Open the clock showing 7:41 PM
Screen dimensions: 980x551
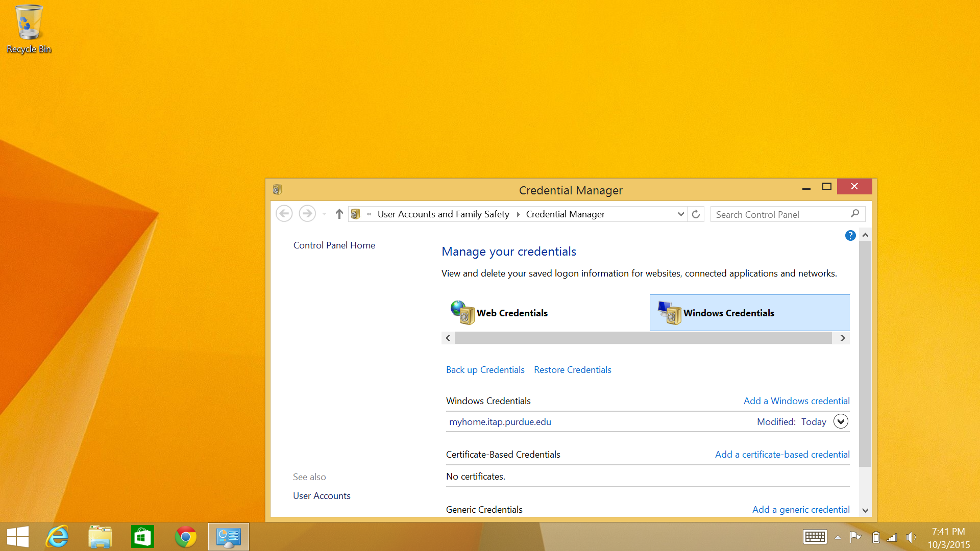pos(948,538)
